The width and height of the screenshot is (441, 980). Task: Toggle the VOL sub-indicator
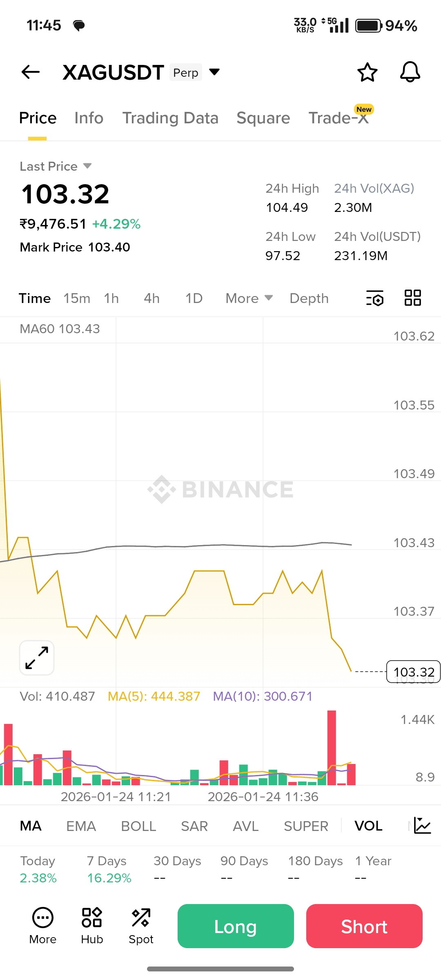click(x=368, y=826)
